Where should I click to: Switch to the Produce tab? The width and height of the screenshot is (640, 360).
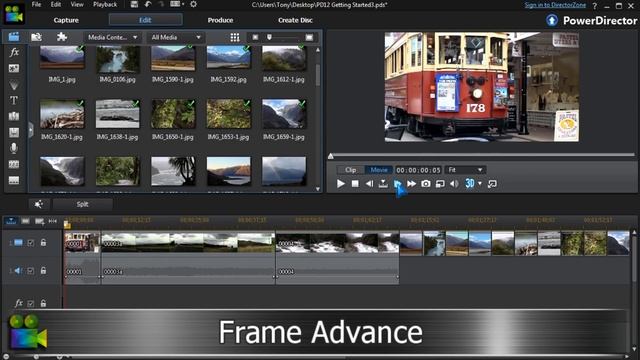tap(220, 20)
